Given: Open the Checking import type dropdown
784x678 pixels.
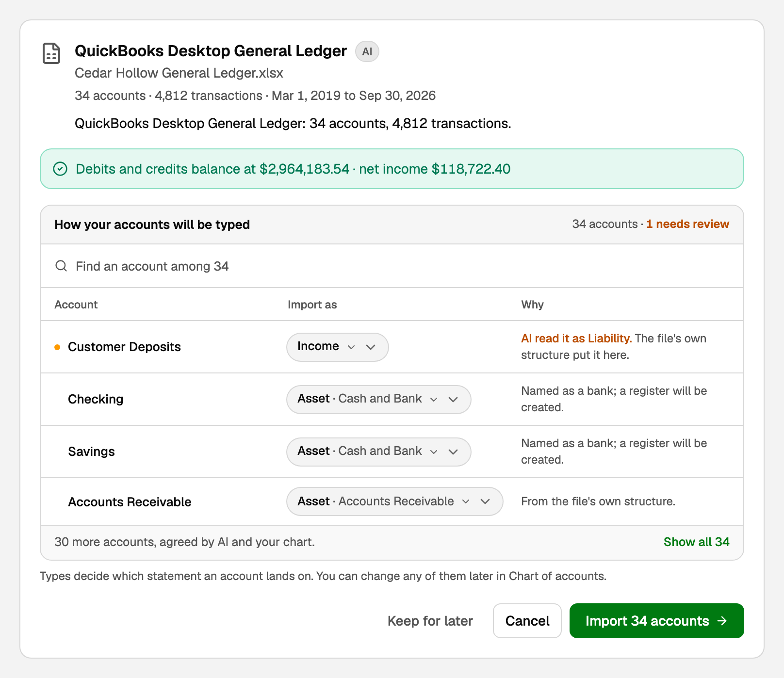Looking at the screenshot, I should 379,399.
